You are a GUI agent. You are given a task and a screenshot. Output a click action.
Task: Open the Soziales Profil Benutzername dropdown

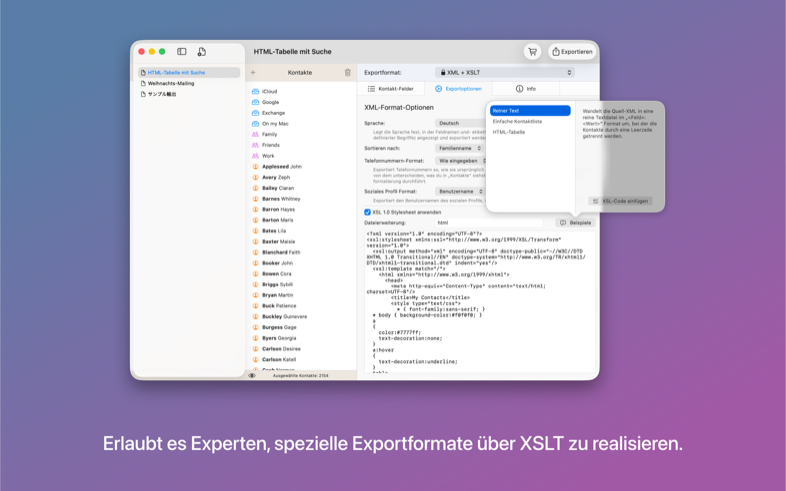460,191
